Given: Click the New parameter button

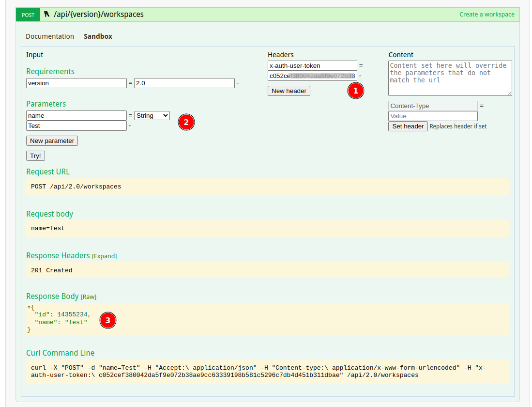Looking at the screenshot, I should (x=52, y=141).
